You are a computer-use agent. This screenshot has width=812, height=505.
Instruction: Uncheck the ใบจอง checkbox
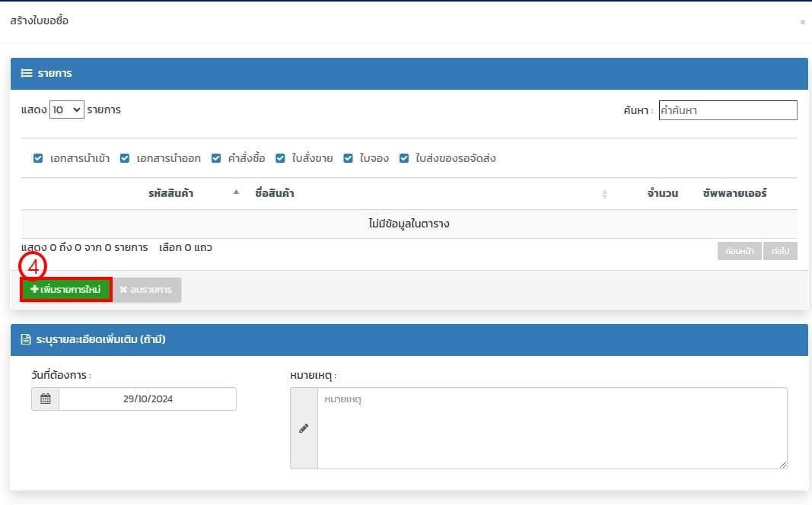pos(349,159)
